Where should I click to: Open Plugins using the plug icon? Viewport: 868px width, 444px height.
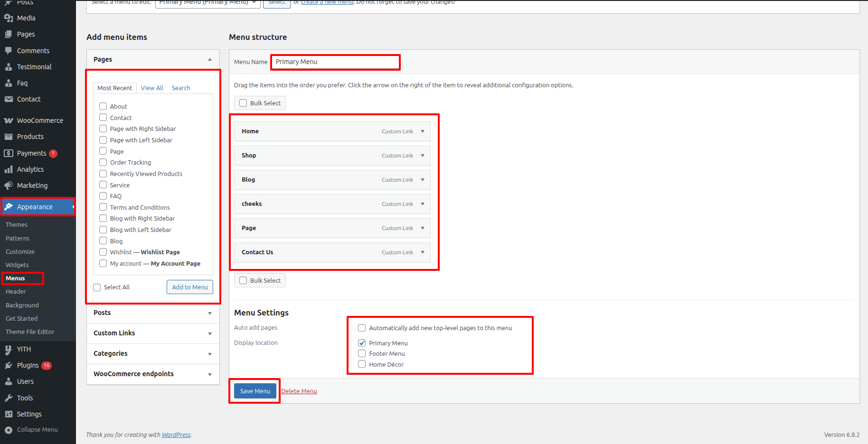coord(9,365)
